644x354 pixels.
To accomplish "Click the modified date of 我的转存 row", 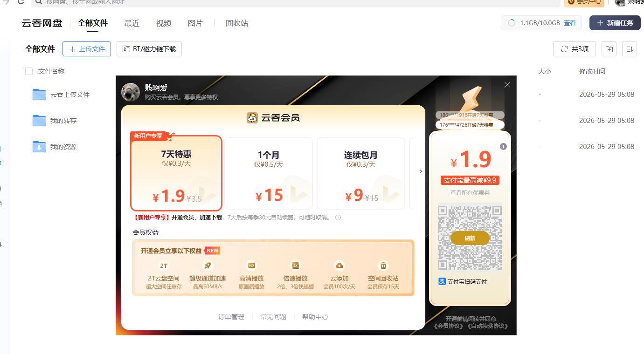I will [607, 121].
